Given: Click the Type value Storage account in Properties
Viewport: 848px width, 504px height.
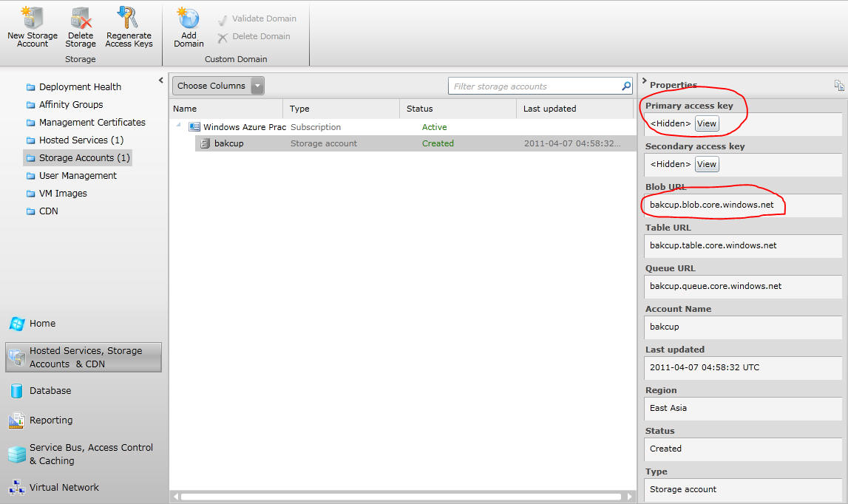Looking at the screenshot, I should click(x=682, y=489).
